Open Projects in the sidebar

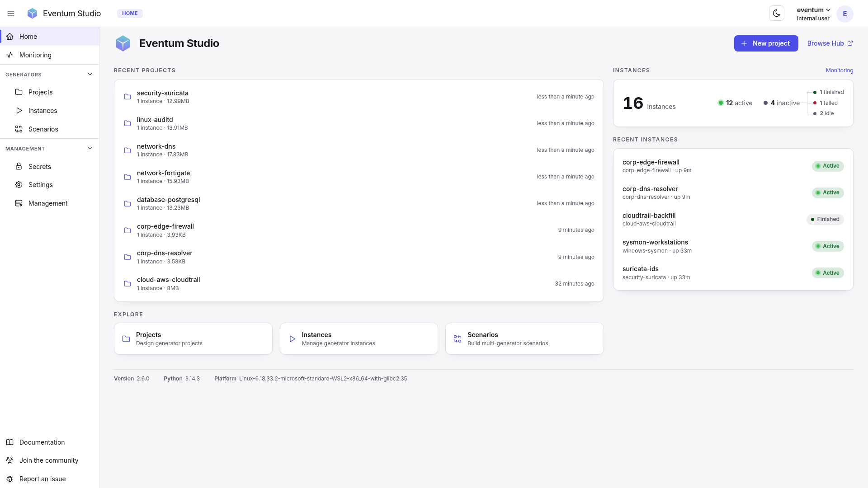coord(50,92)
